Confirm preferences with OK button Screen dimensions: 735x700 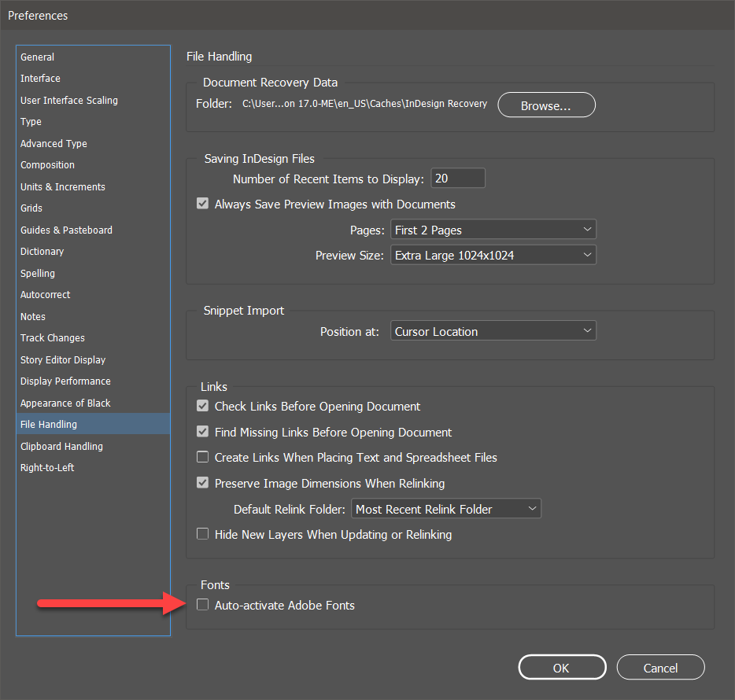click(x=562, y=667)
